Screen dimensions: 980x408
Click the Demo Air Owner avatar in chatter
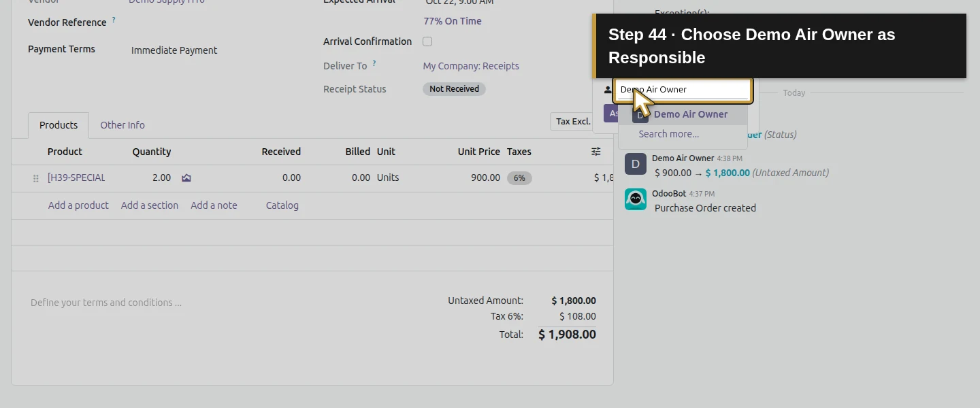coord(636,164)
